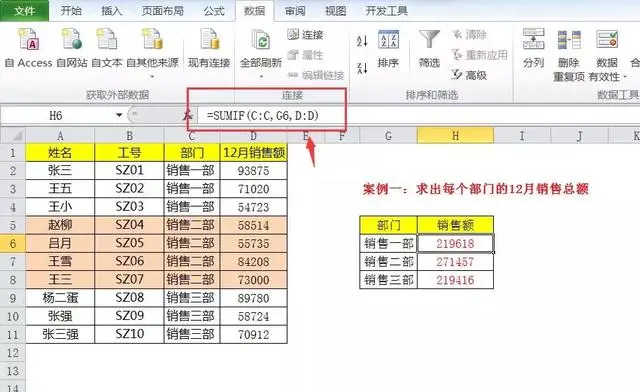Click 清除 (Clear) filter button
Viewport: 640px width, 392px height.
[469, 35]
